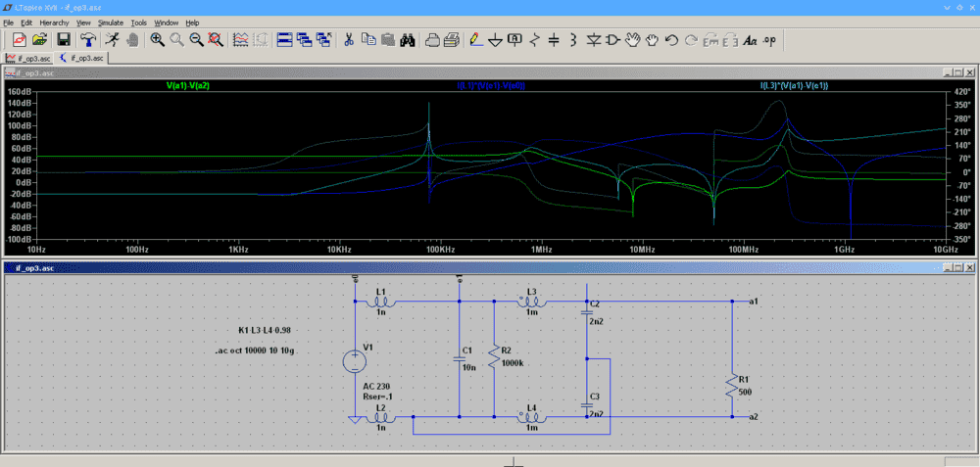Screen dimensions: 980x467
Task: Choose the Draw Wire pencil tool
Action: tap(475, 40)
